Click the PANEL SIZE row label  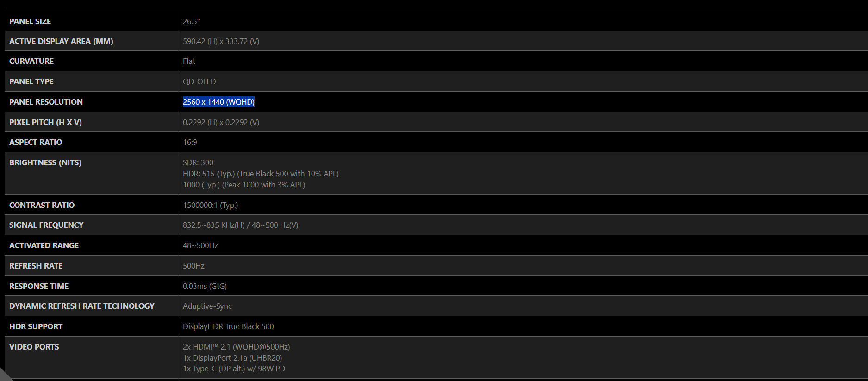tap(30, 21)
